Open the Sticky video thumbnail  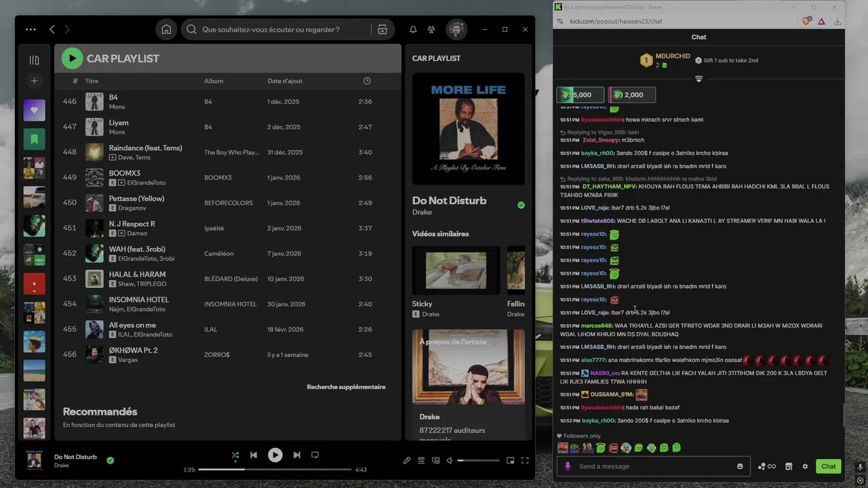click(x=456, y=270)
